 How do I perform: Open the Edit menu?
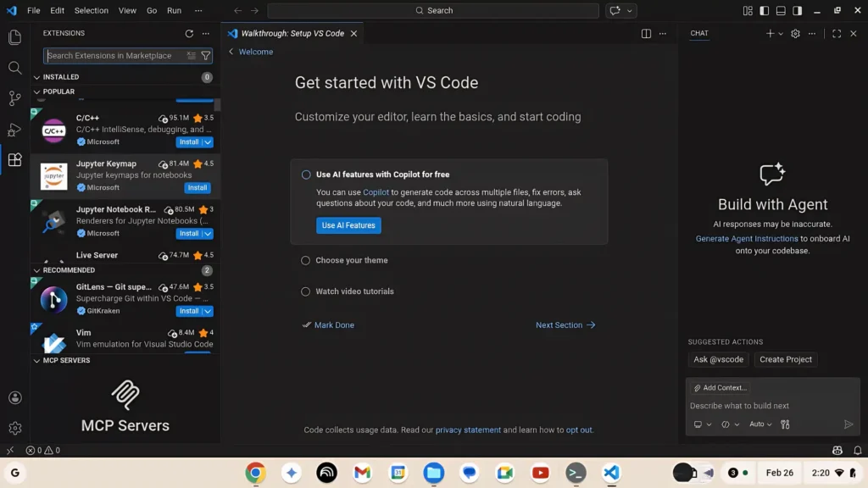coord(57,10)
